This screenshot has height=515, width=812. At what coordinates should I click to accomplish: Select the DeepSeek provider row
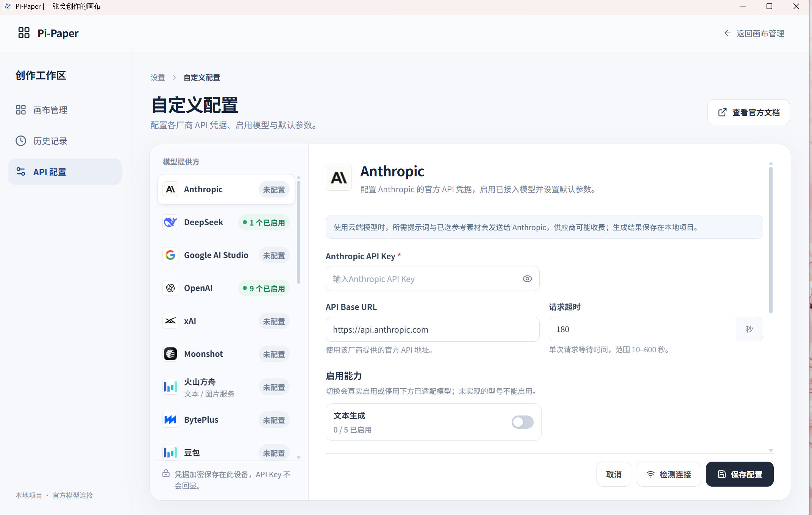226,222
